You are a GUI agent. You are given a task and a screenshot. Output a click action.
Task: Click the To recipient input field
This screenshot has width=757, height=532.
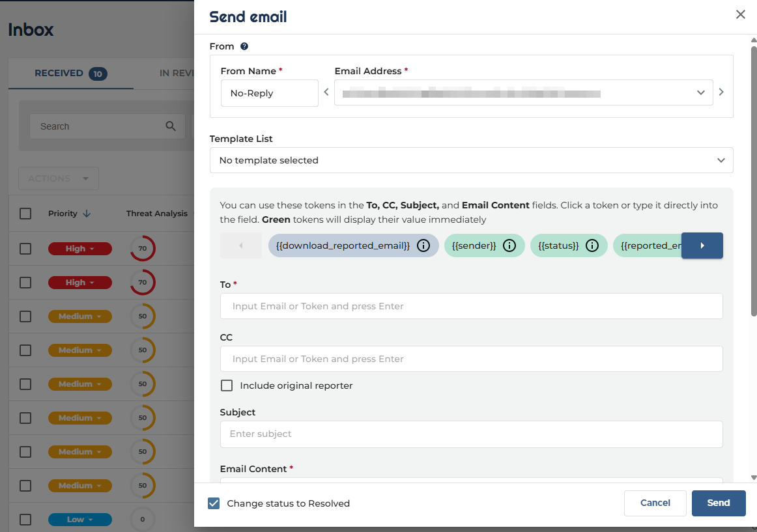point(471,306)
